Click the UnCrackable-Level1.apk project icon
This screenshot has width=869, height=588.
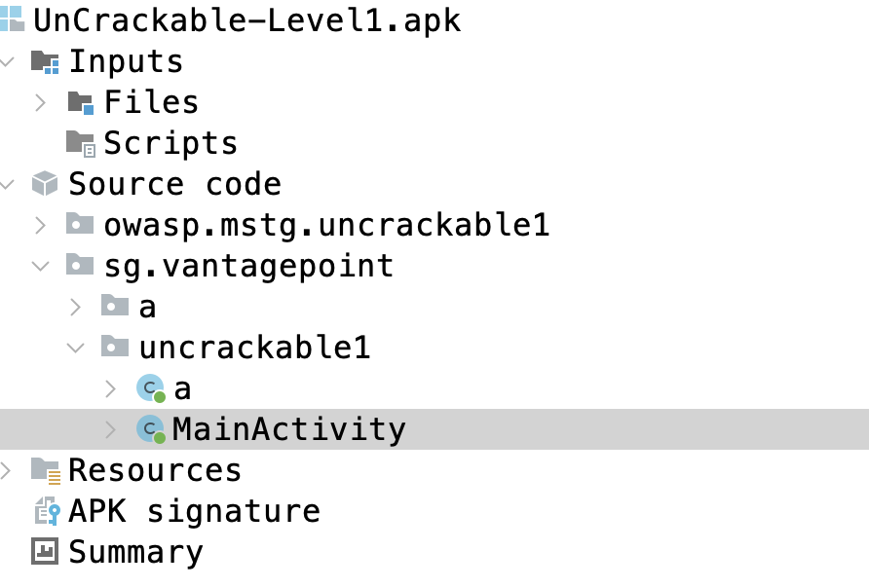pyautogui.click(x=12, y=19)
